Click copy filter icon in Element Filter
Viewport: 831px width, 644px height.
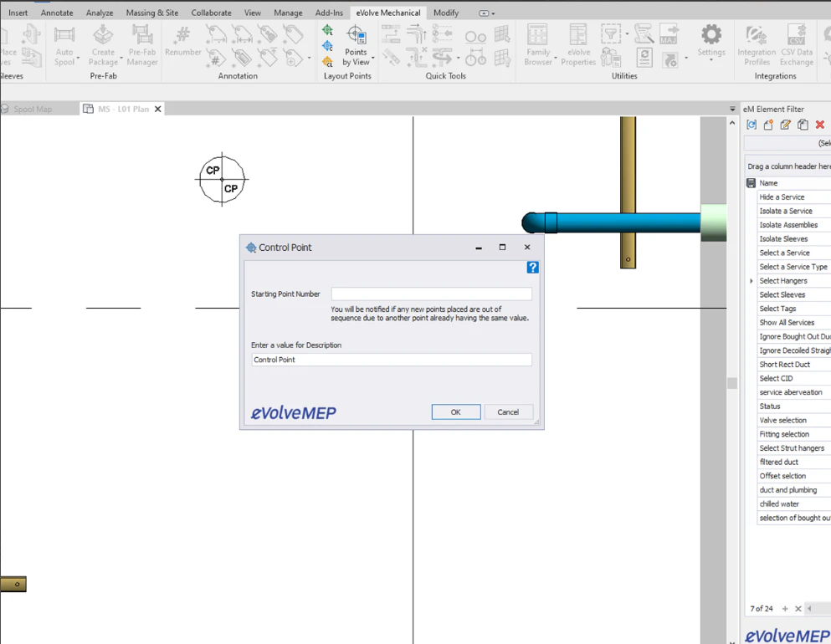(x=803, y=125)
